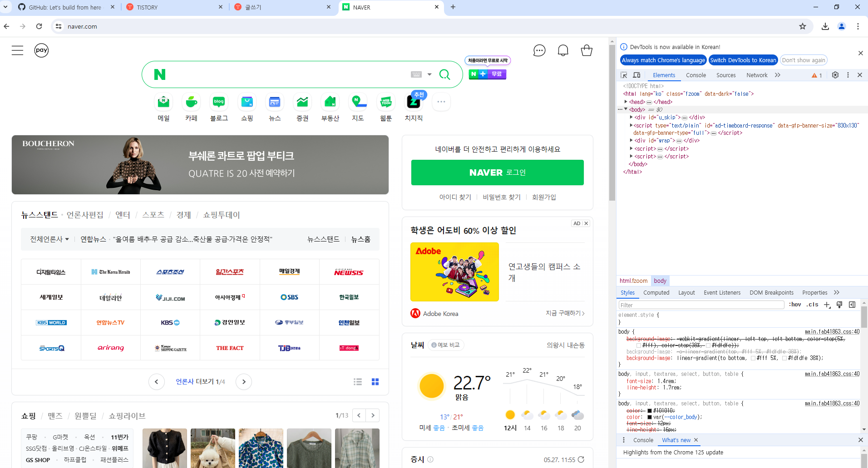Toggle the :hov element state panel
Viewport: 868px width, 468px height.
(x=795, y=305)
